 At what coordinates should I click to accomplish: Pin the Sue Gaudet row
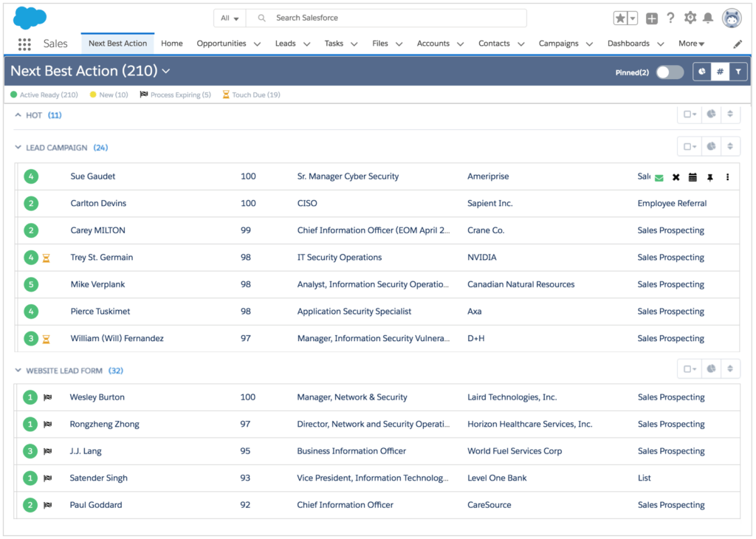coord(710,177)
